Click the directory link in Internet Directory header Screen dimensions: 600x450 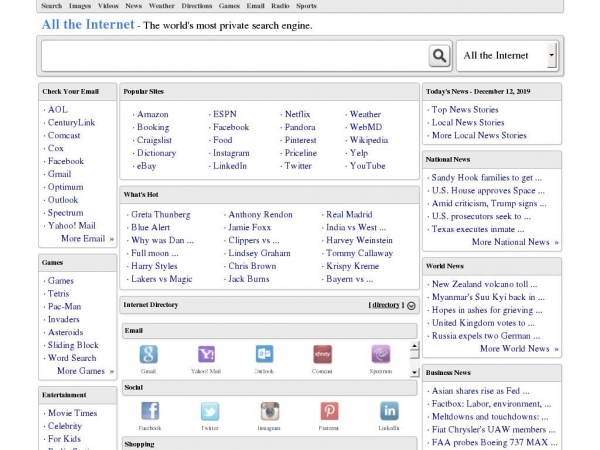(386, 305)
